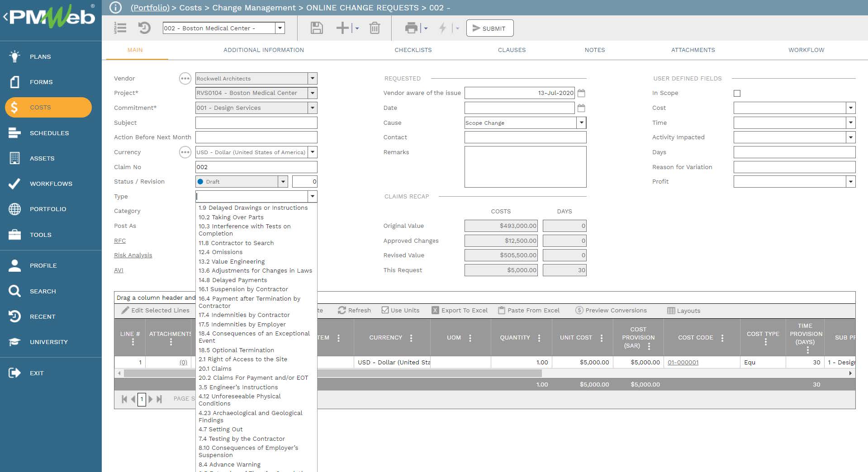Viewport: 868px width, 472px height.
Task: Open Assets module in sidebar
Action: [42, 158]
